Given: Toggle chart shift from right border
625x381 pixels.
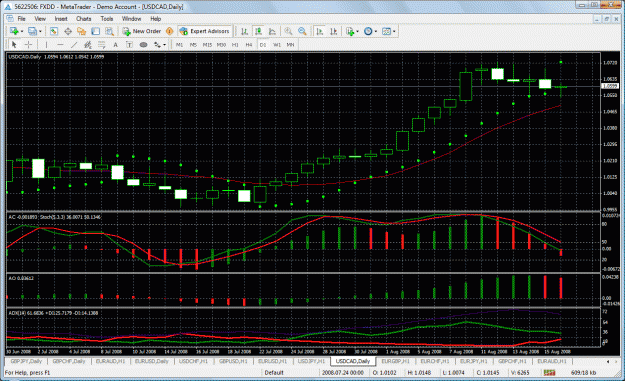Looking at the screenshot, I should coord(334,31).
